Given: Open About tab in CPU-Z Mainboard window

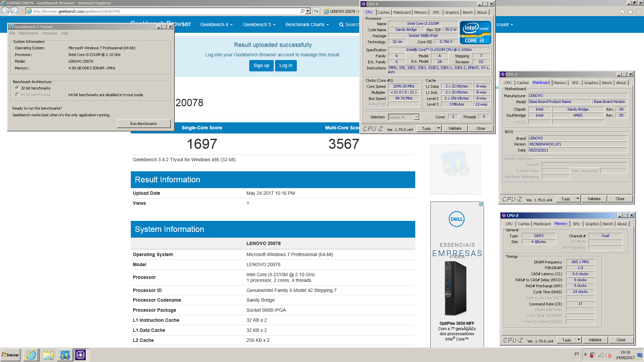Looking at the screenshot, I should (x=621, y=83).
